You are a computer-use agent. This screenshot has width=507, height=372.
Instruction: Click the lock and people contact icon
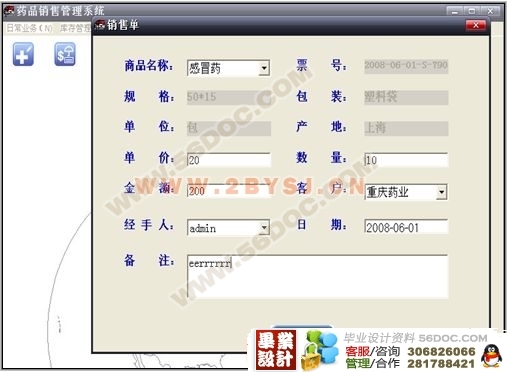319,350
